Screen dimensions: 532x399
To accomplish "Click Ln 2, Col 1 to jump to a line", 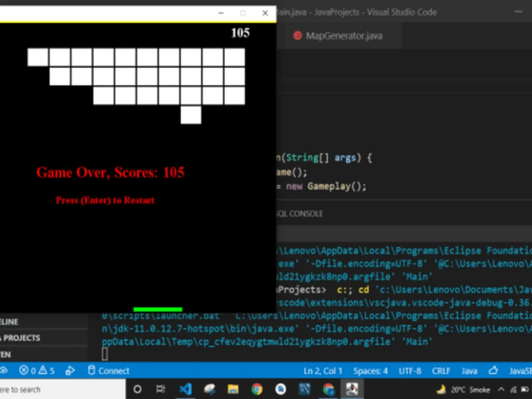I will pos(322,370).
